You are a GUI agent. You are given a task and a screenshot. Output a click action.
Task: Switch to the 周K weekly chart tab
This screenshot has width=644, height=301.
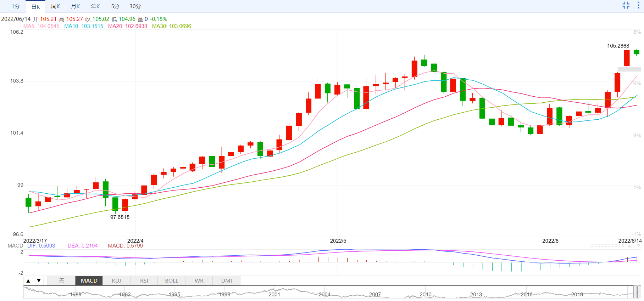tap(55, 6)
